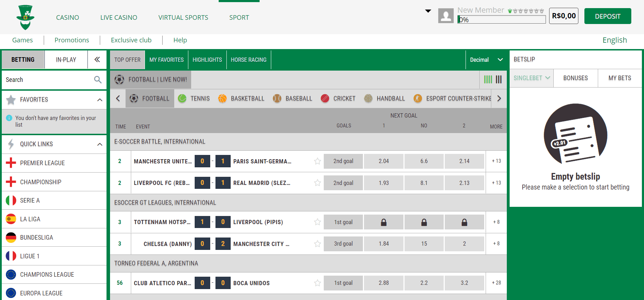Favorite the Liverpool FC vs Real Madrid star

(317, 183)
